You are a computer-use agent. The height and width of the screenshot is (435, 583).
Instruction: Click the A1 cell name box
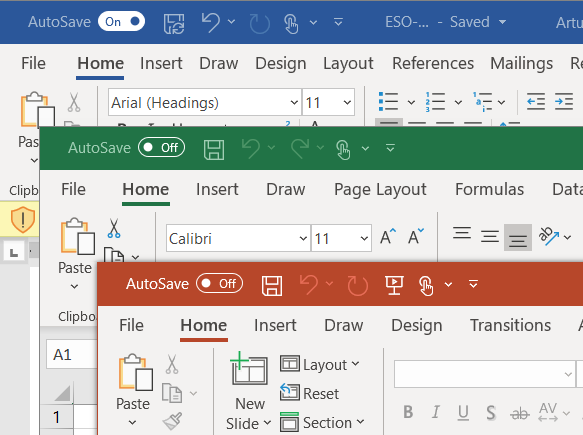click(x=71, y=354)
